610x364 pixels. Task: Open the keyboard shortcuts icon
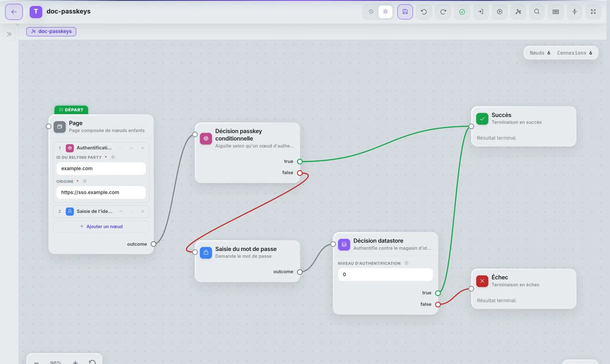click(556, 12)
